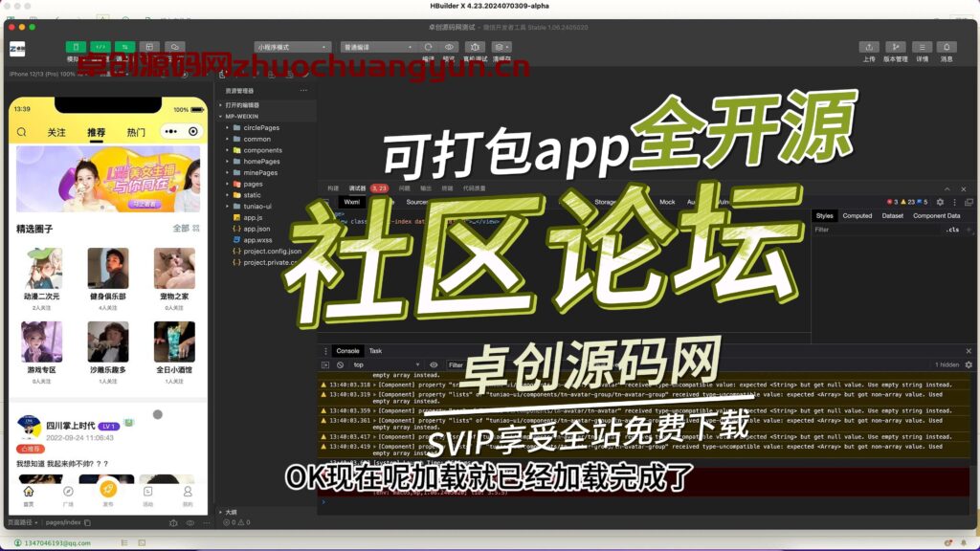Click the Styles Filter input field

[875, 230]
